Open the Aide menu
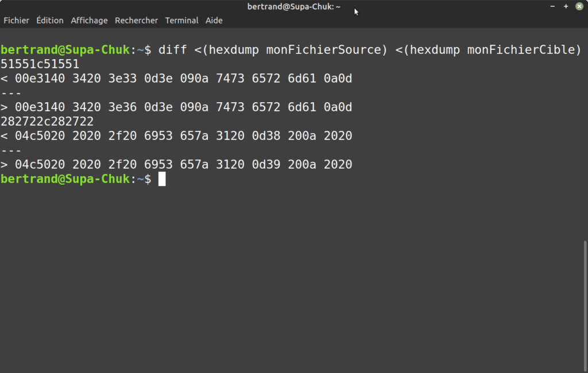 214,21
